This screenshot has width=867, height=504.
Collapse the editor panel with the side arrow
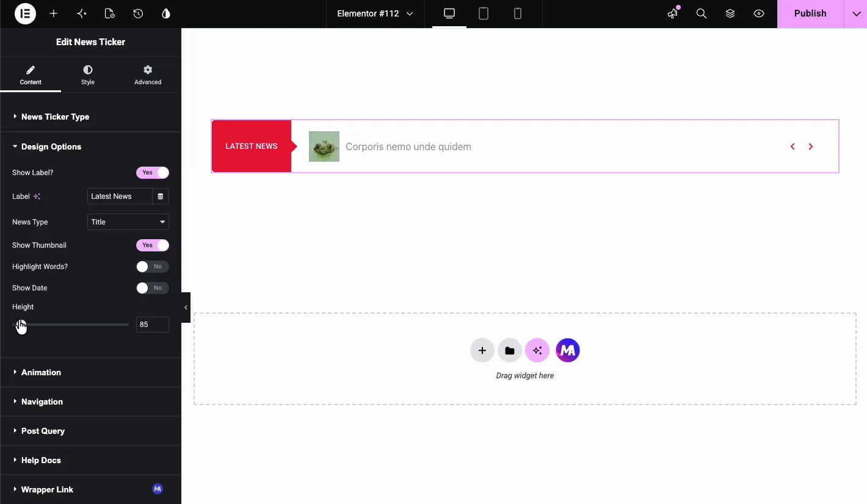click(x=186, y=308)
